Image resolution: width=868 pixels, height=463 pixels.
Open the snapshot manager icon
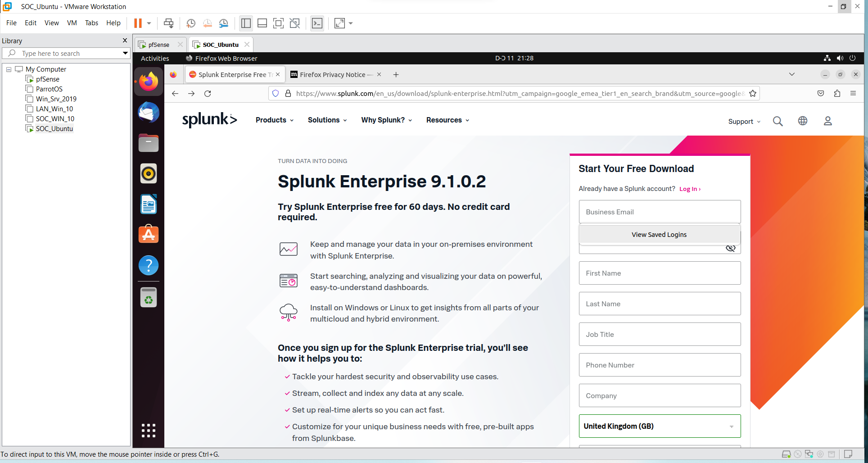click(223, 23)
